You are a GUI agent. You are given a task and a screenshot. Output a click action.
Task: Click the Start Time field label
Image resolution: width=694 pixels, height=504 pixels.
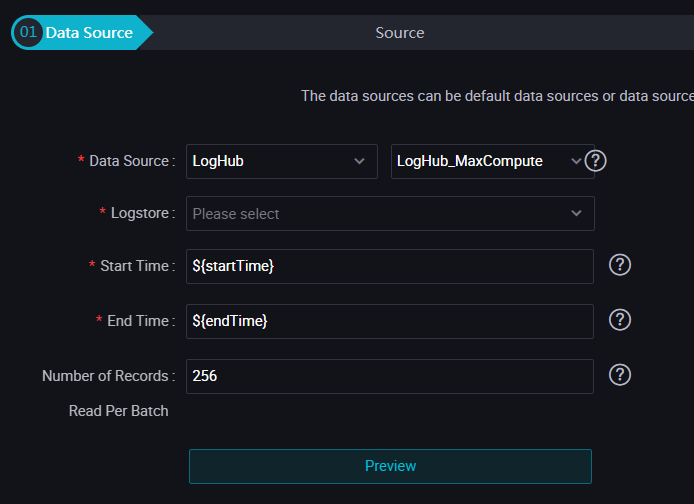tap(137, 266)
